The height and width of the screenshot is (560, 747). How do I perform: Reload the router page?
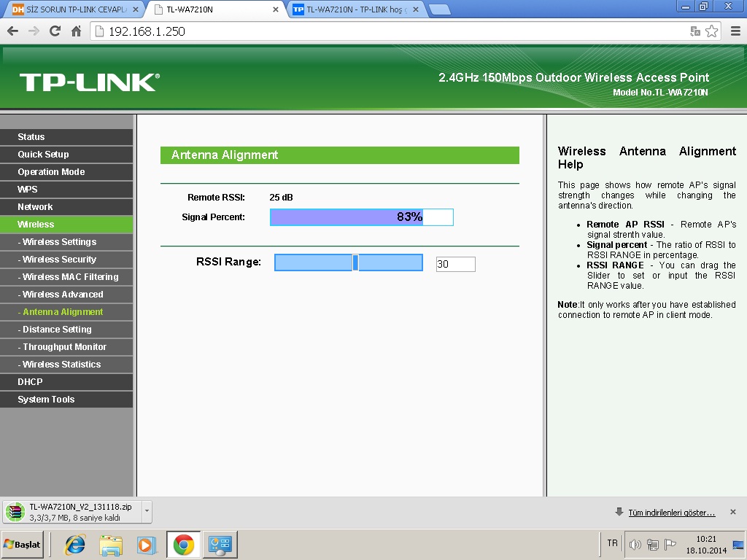(x=55, y=31)
